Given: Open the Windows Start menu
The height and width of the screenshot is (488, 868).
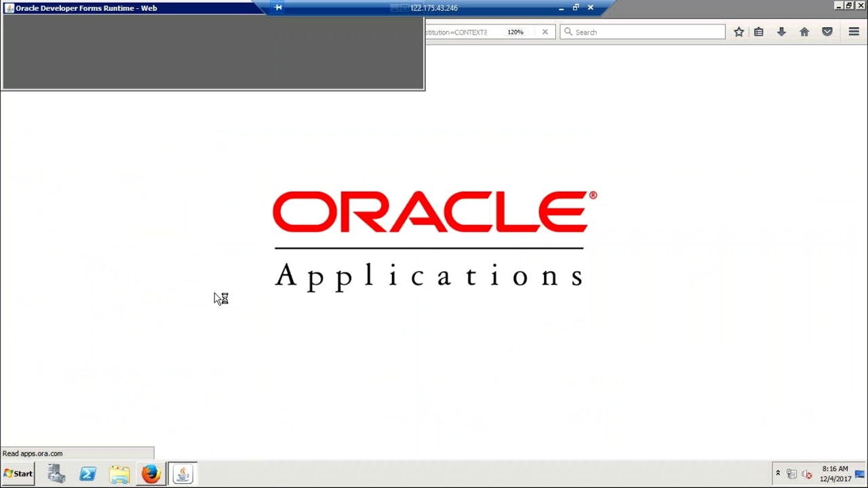Looking at the screenshot, I should (x=18, y=474).
